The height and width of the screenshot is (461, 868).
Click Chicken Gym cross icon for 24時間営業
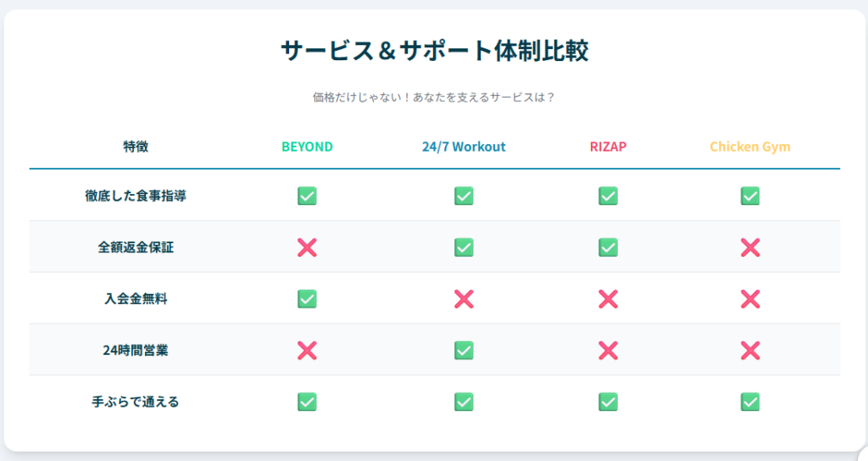[750, 350]
